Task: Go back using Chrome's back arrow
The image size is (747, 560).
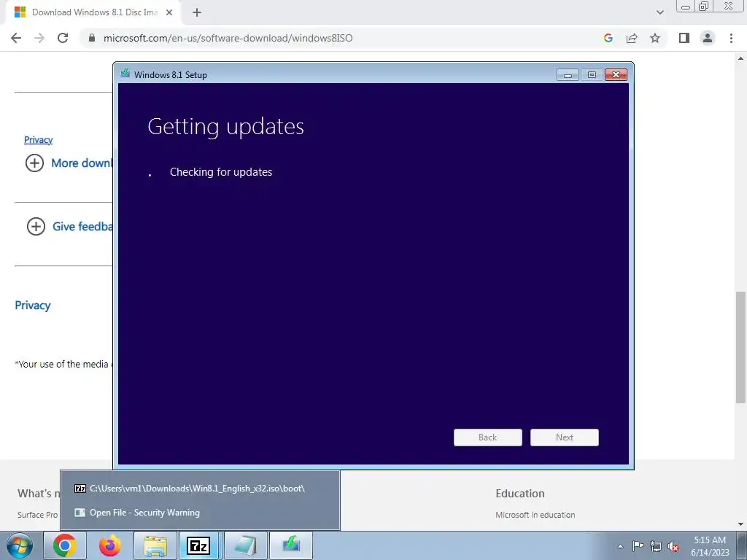Action: click(x=16, y=38)
